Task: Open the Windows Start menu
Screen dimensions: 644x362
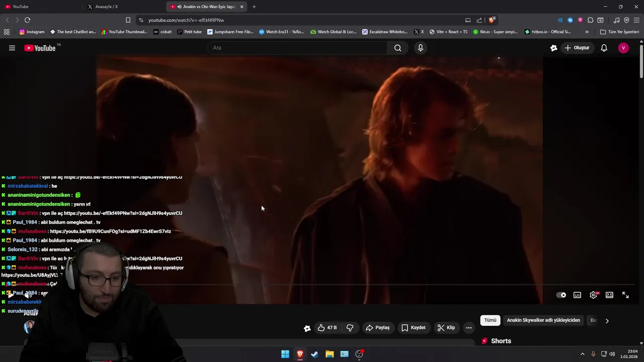Action: point(285,354)
